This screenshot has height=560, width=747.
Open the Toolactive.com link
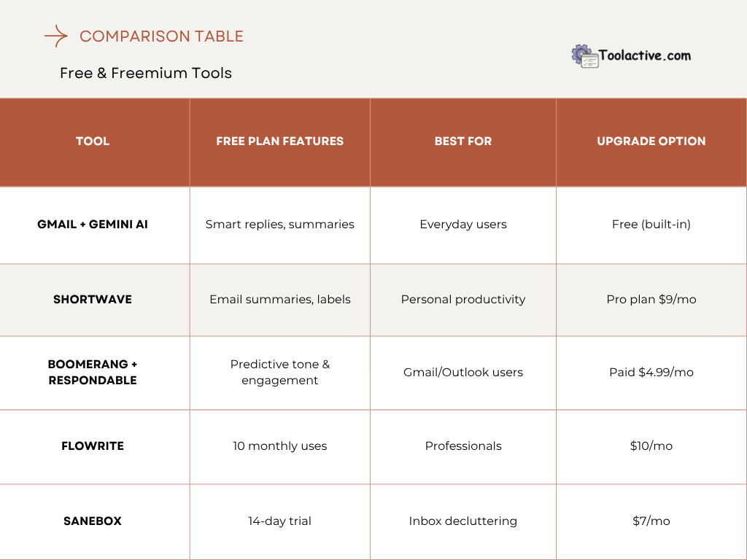tap(644, 55)
